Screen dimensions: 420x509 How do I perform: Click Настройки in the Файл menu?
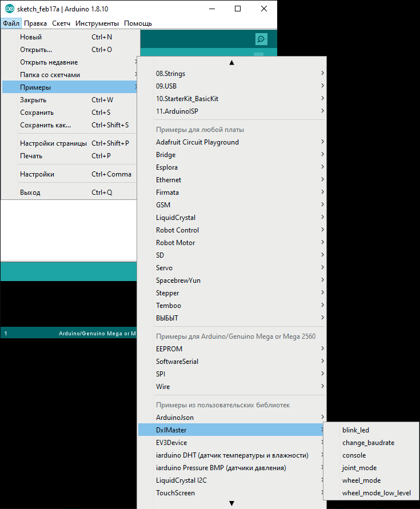click(37, 174)
